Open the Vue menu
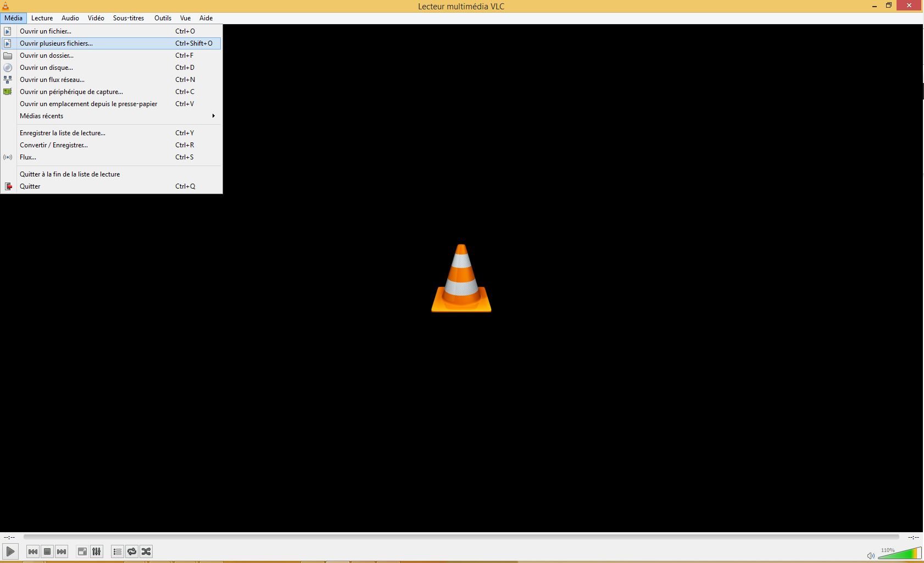The image size is (924, 563). (186, 18)
